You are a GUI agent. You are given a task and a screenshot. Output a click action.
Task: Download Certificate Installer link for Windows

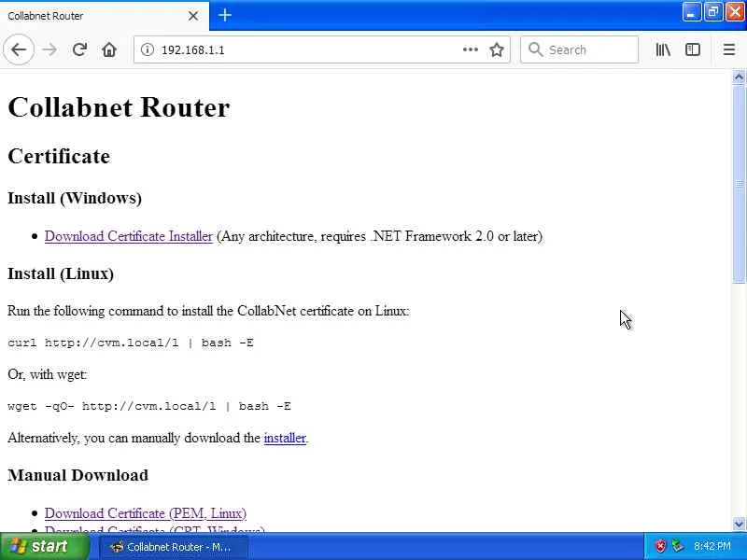click(129, 236)
